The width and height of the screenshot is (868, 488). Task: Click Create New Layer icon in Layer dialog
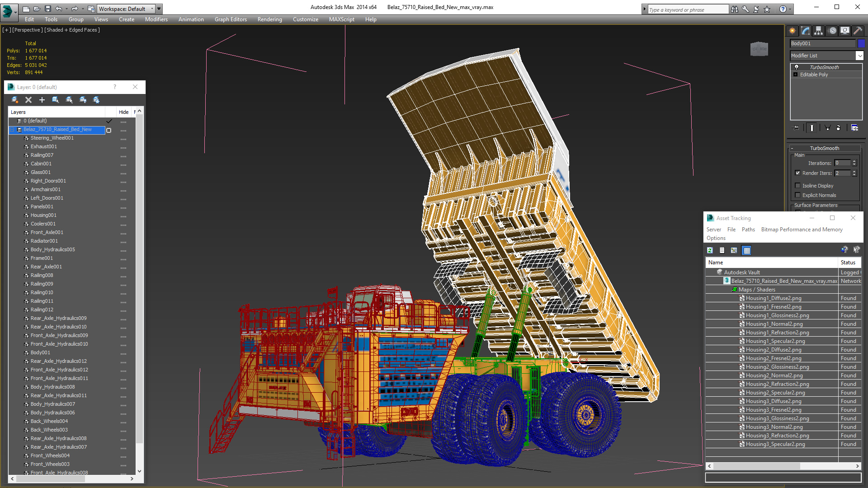15,100
